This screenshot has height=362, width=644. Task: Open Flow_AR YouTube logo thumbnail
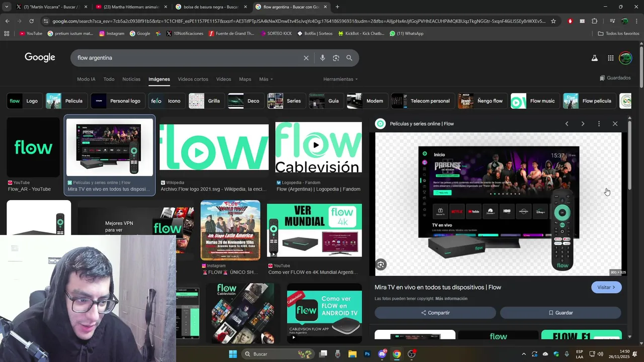point(33,147)
